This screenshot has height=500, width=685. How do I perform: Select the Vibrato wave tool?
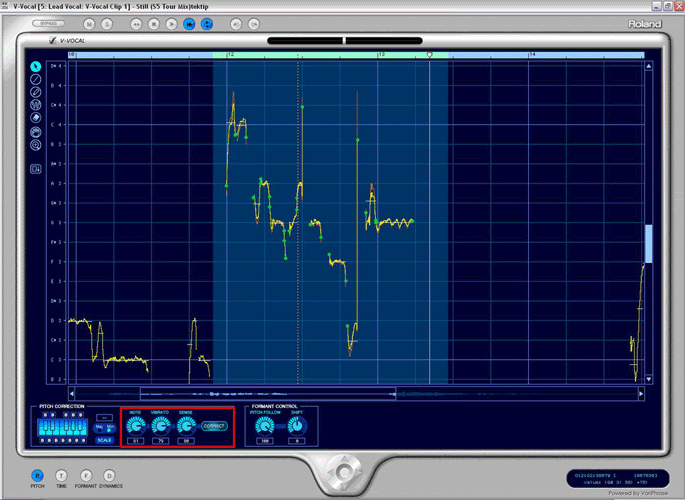point(36,105)
